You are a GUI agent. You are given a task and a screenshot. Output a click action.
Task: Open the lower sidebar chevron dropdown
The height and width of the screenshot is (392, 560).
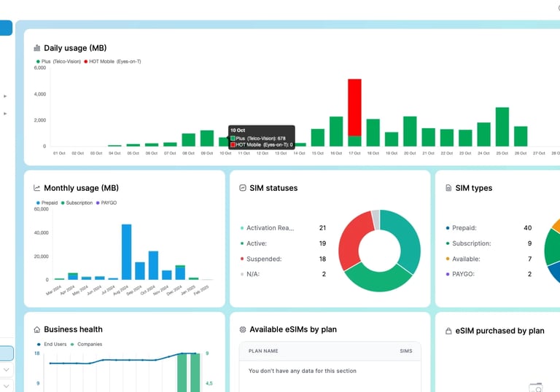click(6, 386)
